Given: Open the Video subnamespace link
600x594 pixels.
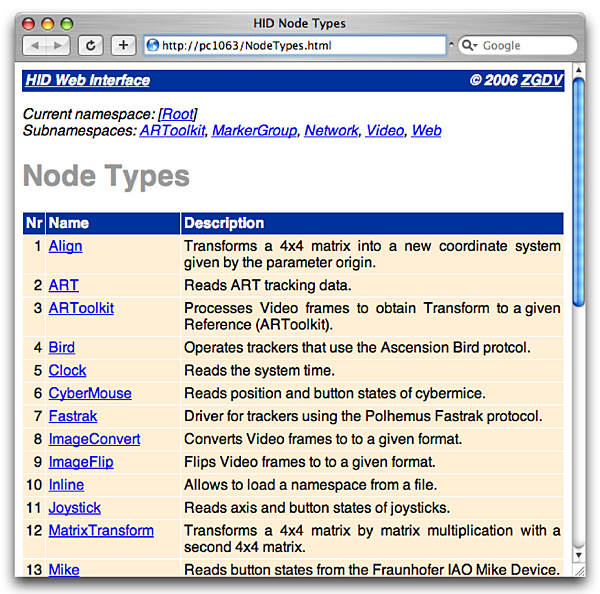Looking at the screenshot, I should (x=385, y=131).
